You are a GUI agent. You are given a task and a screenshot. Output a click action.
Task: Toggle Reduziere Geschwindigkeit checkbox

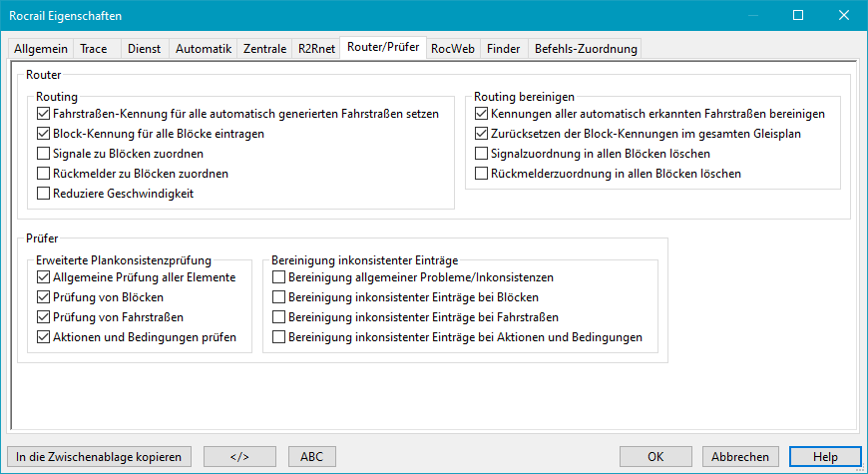[43, 194]
